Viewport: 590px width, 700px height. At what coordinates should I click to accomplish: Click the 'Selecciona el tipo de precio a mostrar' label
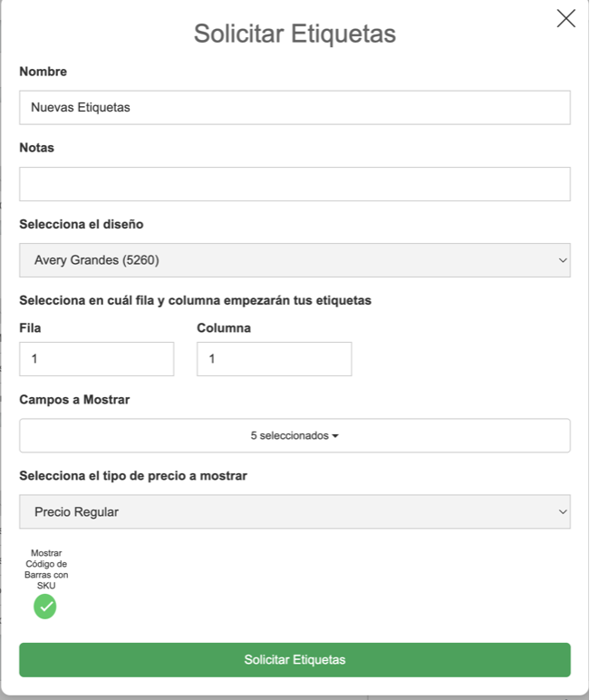[133, 476]
